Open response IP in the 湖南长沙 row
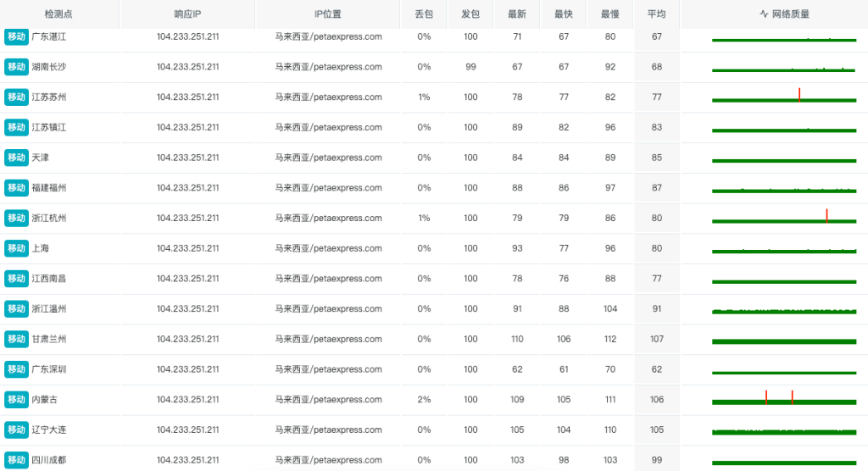 [187, 67]
